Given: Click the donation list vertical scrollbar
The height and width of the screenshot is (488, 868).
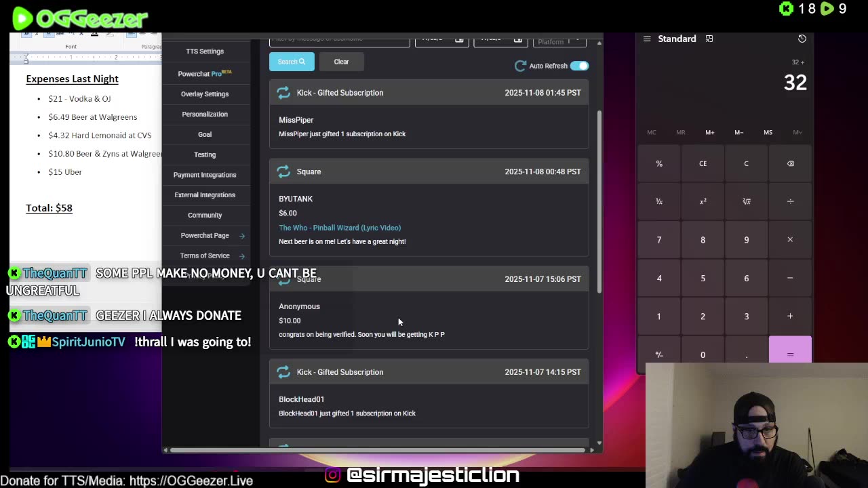Looking at the screenshot, I should (599, 201).
